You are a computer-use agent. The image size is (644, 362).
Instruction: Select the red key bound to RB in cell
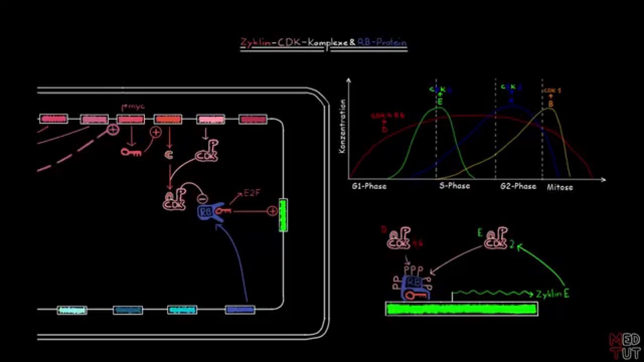coord(222,211)
